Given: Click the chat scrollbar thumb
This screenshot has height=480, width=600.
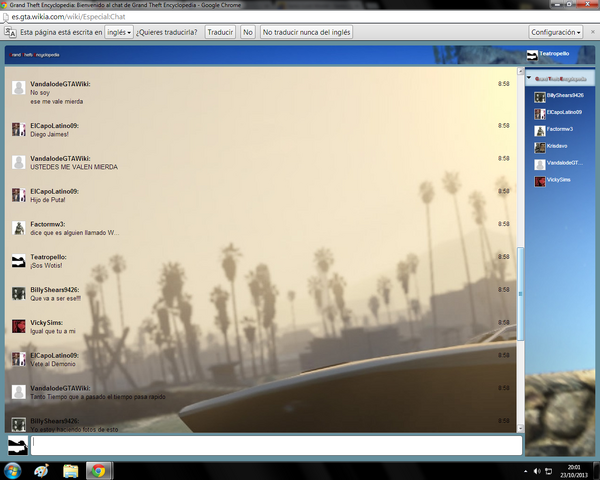Looking at the screenshot, I should coord(520,294).
